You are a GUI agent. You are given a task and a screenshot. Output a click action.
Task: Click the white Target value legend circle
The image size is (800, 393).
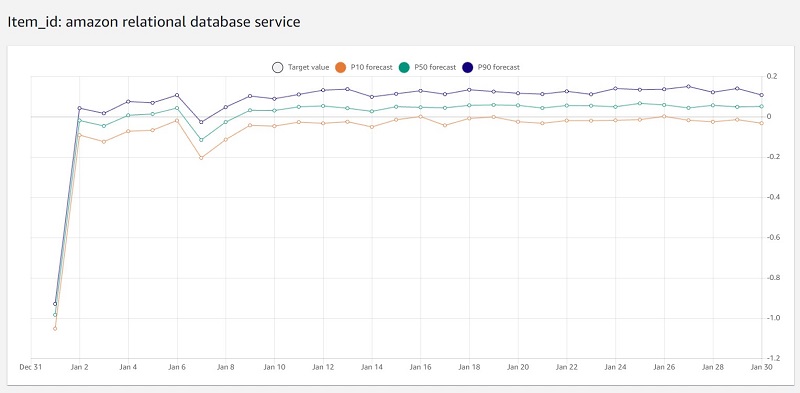[x=277, y=67]
